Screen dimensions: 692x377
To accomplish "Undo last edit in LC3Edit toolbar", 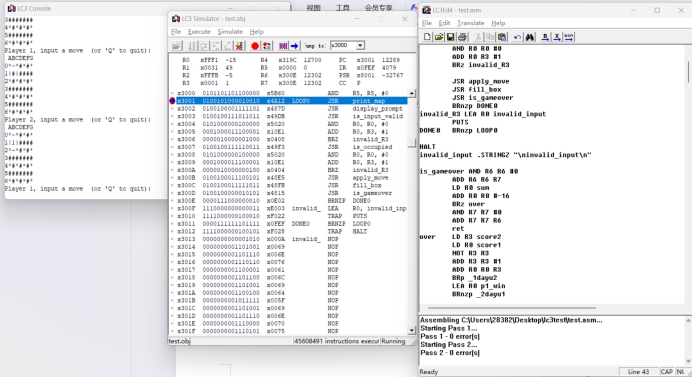I will [x=517, y=37].
